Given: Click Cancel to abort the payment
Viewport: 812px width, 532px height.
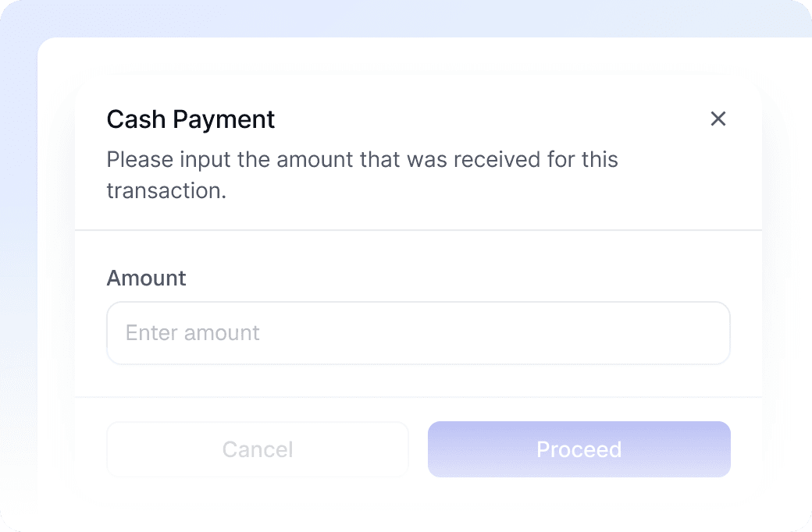Looking at the screenshot, I should [258, 449].
